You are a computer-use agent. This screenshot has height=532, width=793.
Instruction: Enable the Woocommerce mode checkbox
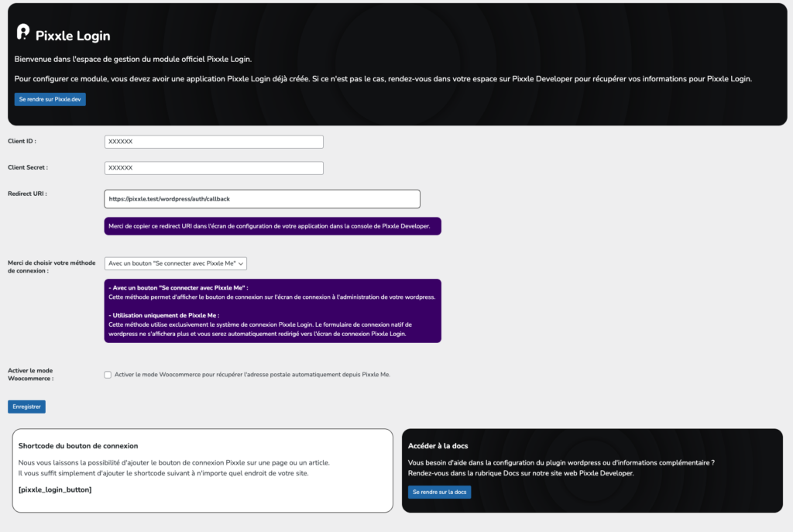click(x=108, y=375)
